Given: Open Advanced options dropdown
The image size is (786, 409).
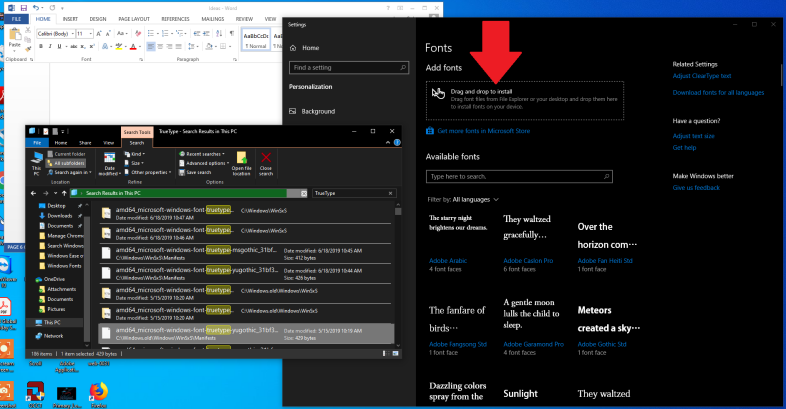Looking at the screenshot, I should click(204, 163).
